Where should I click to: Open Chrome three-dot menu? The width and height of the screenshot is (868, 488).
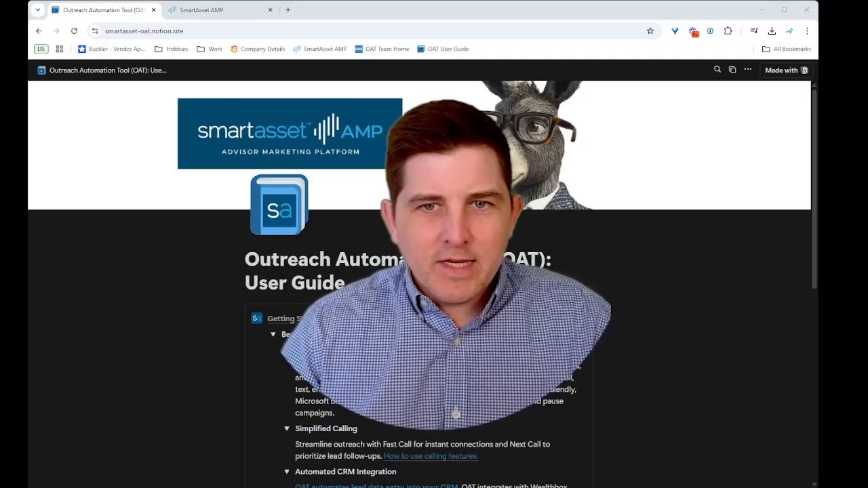[807, 30]
